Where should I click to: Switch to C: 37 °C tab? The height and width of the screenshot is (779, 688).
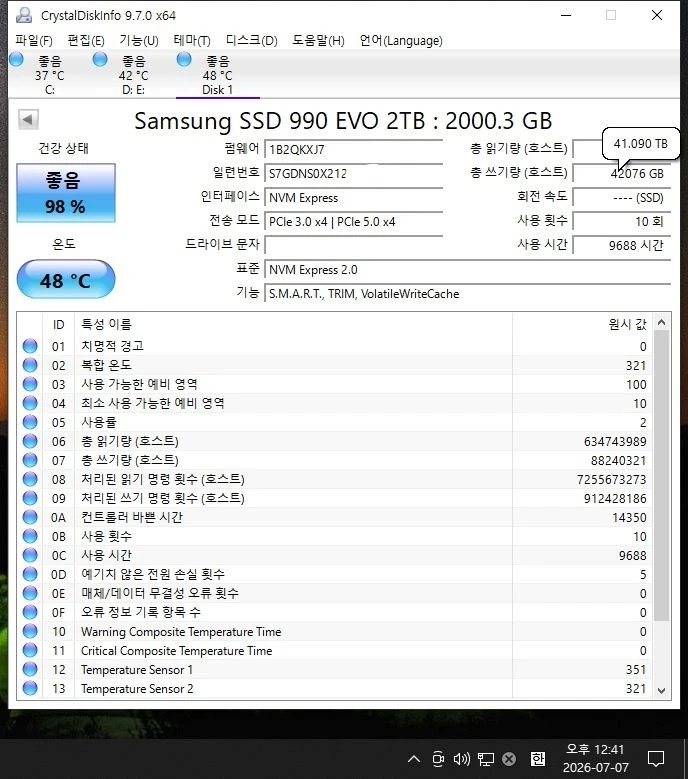tap(50, 75)
